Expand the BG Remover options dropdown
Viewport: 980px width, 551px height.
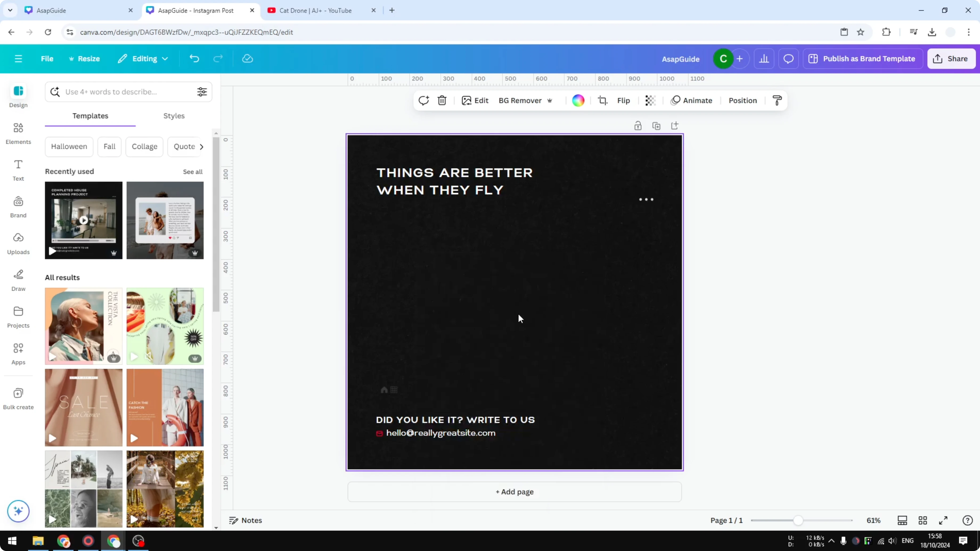(550, 100)
